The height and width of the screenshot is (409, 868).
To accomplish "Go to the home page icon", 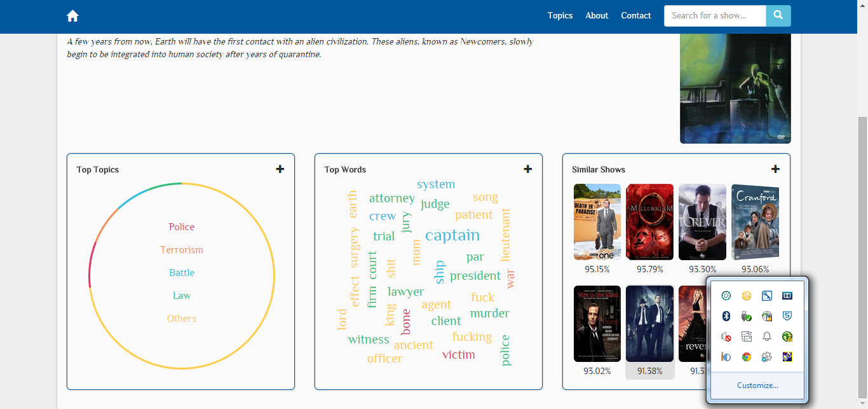I will click(x=72, y=16).
